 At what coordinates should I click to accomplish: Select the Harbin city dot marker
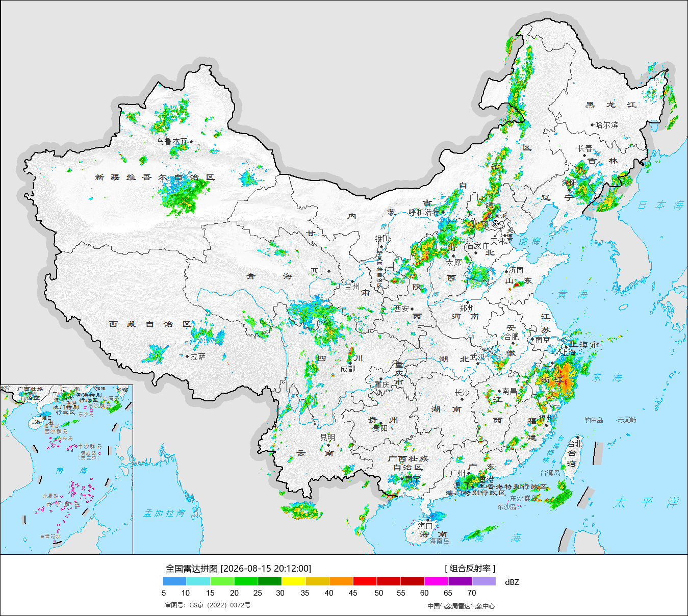[592, 124]
